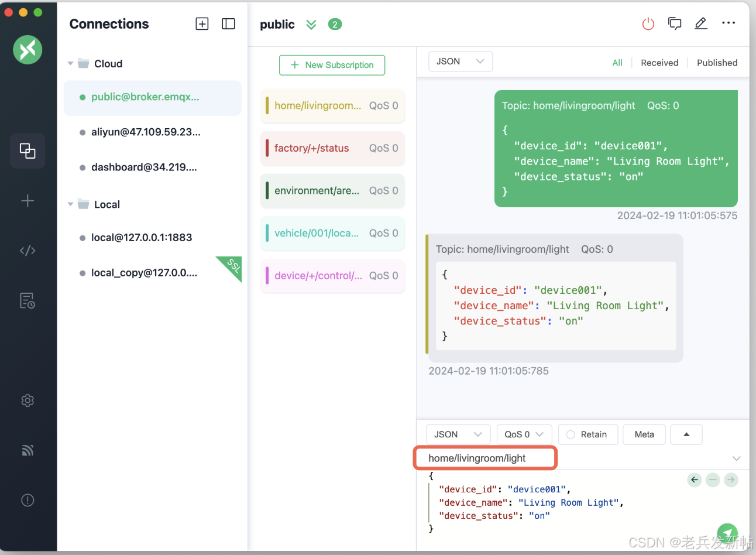Click timestamp 2024-02-19 11:01:05:785

pyautogui.click(x=489, y=371)
